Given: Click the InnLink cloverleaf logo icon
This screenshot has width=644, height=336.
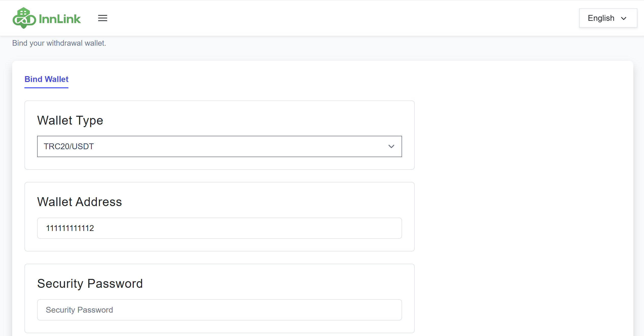Looking at the screenshot, I should [x=24, y=18].
